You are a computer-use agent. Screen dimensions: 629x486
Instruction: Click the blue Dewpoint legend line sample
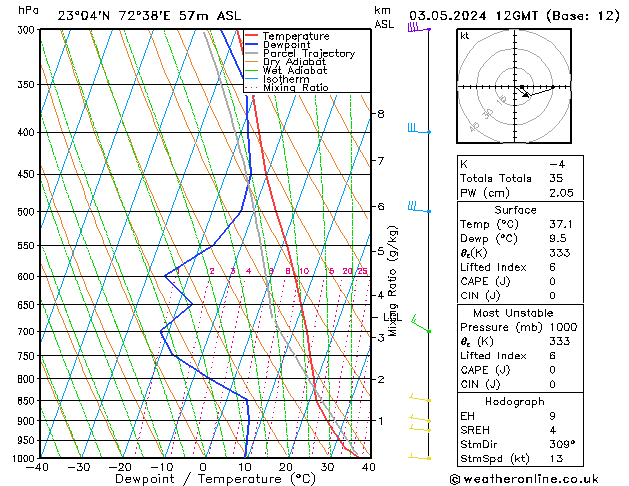coord(251,44)
